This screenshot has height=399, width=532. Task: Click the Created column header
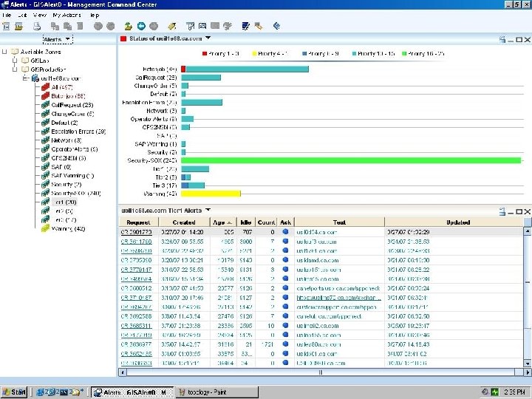[x=184, y=222]
